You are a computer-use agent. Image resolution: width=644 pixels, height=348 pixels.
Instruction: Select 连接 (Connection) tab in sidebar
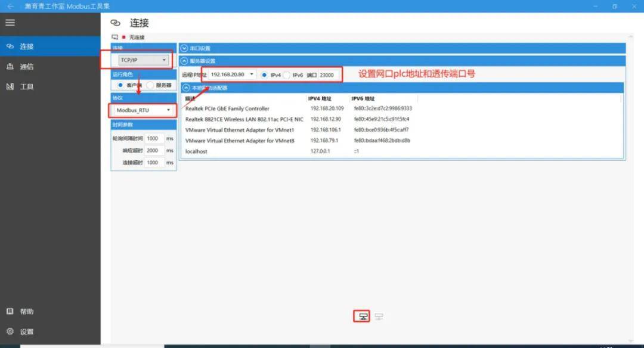[26, 46]
